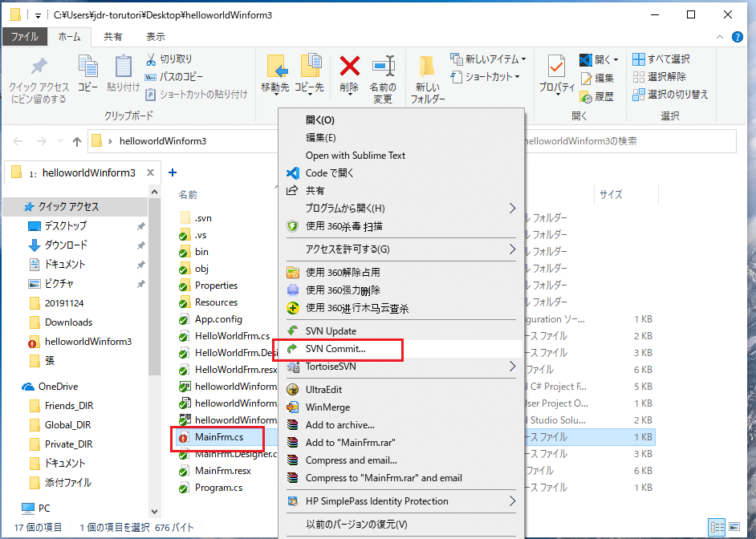
Task: Open recent locations dropdown arrow
Action: 60,141
